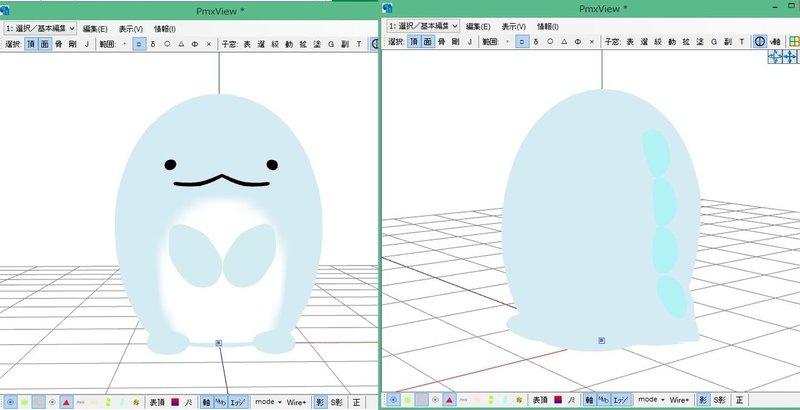
Task: Select Φ range mode in left window
Action: (195, 44)
